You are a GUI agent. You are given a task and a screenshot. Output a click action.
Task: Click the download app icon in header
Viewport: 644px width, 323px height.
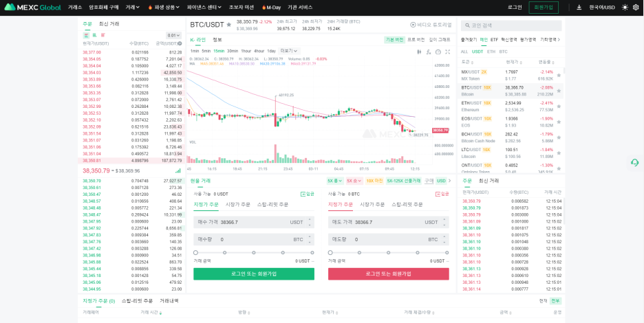(x=579, y=7)
